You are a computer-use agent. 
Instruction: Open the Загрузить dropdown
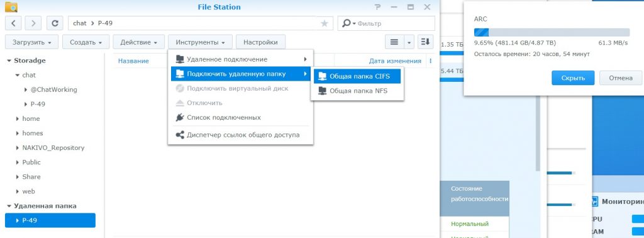pos(31,42)
